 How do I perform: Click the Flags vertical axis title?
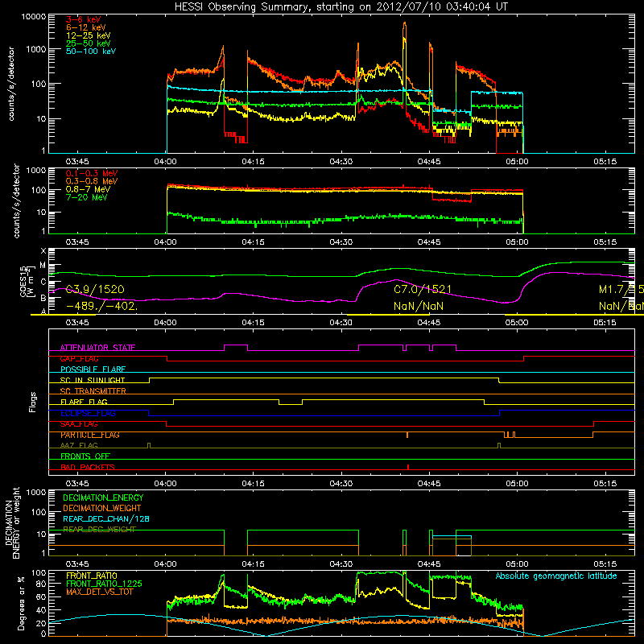point(32,402)
